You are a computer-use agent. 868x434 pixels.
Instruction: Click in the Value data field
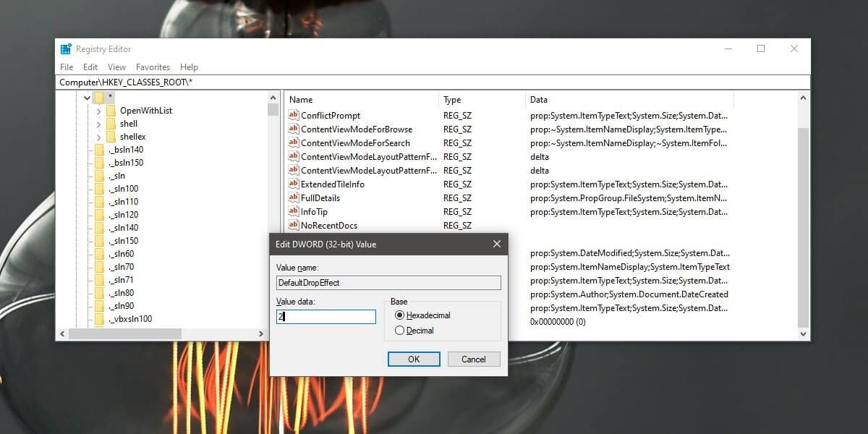(326, 317)
